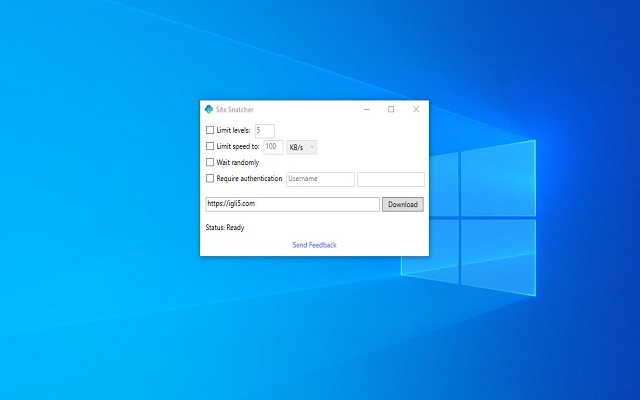Click into the Username field
This screenshot has height=400, width=640.
320,179
